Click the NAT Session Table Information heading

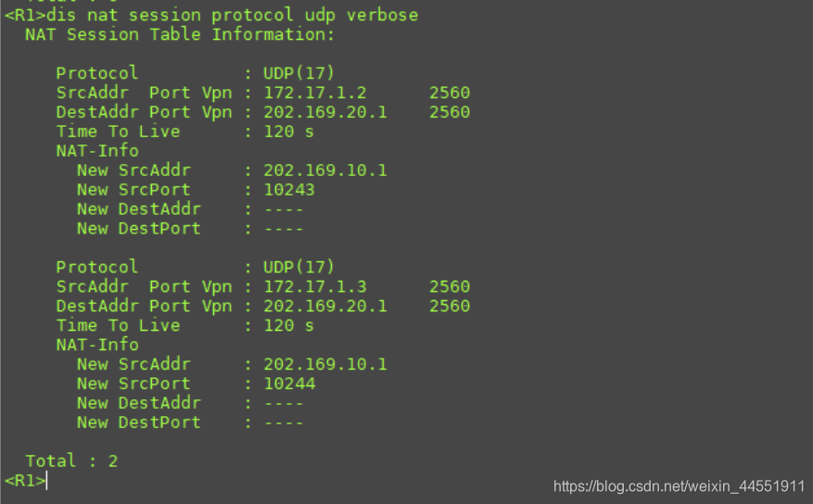(180, 34)
